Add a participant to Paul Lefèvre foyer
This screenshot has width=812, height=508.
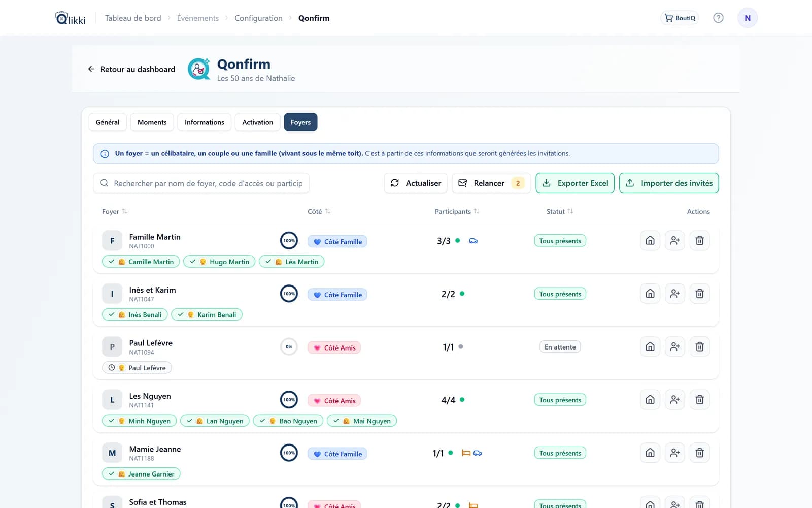pyautogui.click(x=675, y=347)
